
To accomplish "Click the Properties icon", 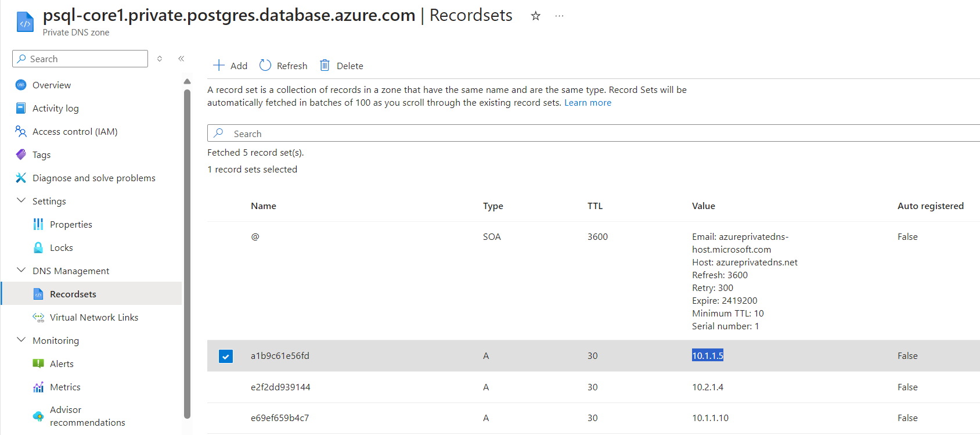I will point(38,224).
